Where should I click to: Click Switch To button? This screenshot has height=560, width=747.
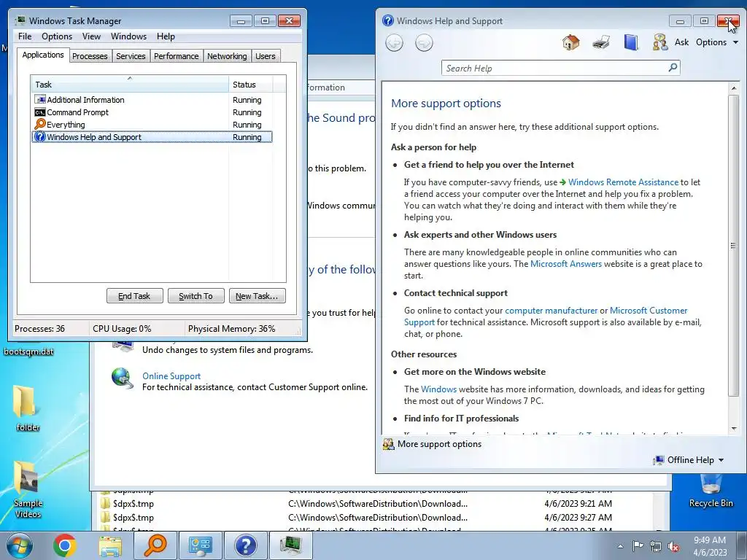click(x=196, y=296)
